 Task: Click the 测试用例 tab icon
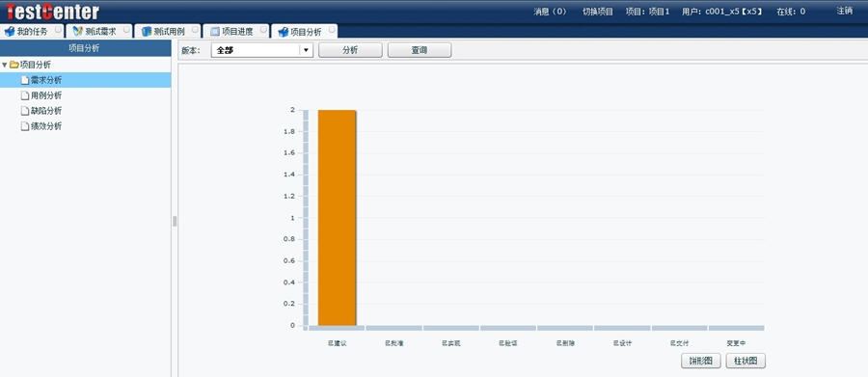(x=147, y=32)
